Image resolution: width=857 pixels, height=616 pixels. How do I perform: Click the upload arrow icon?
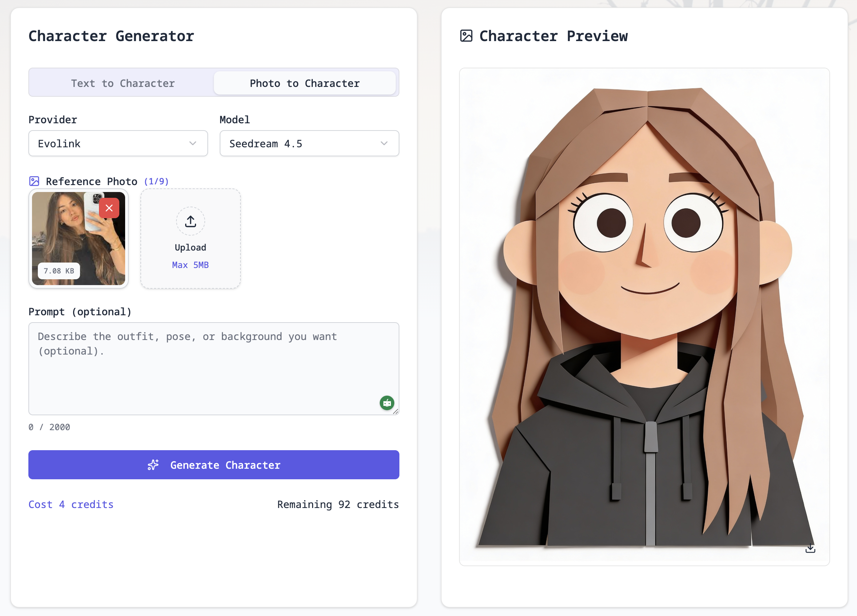[191, 221]
